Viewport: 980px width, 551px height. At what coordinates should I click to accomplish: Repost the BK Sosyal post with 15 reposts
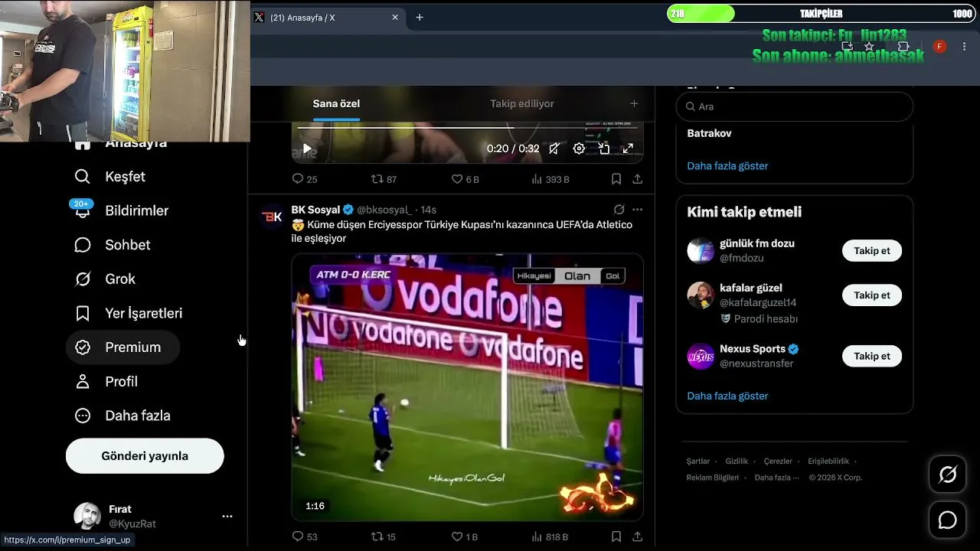384,536
